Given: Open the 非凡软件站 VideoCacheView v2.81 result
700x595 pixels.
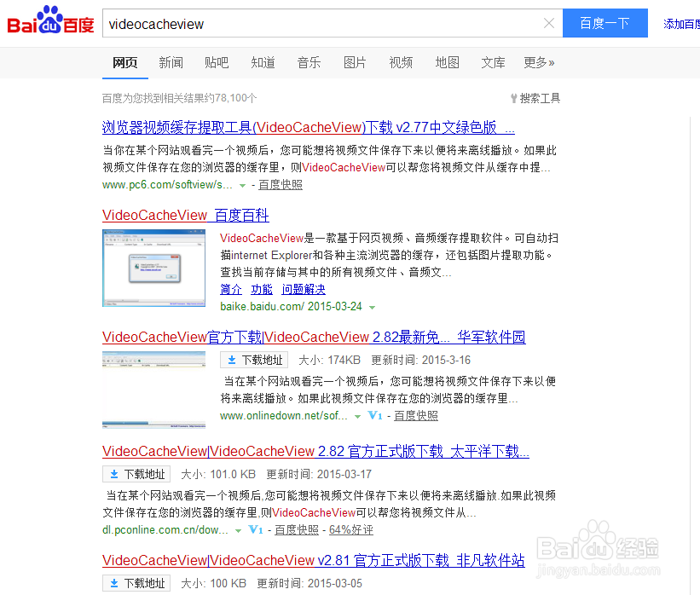Looking at the screenshot, I should point(314,560).
